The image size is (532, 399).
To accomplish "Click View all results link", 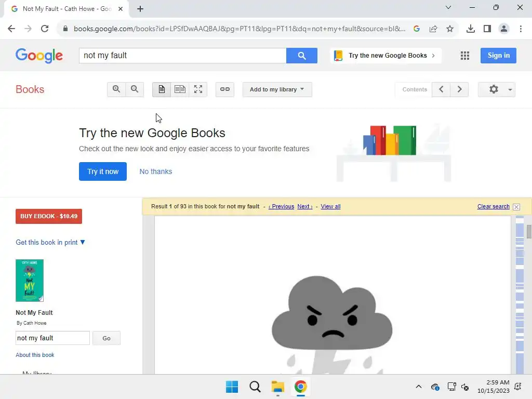I will point(330,206).
